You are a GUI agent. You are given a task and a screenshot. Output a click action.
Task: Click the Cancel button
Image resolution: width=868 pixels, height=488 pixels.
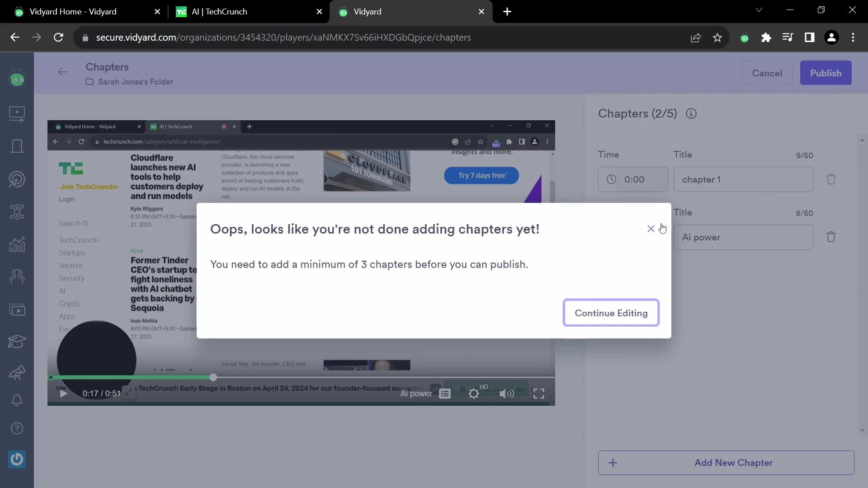tap(768, 73)
